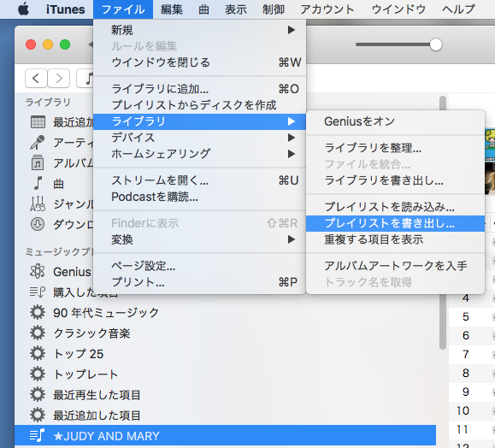
Task: Select 重複する項目を表示 in submenu
Action: (395, 239)
